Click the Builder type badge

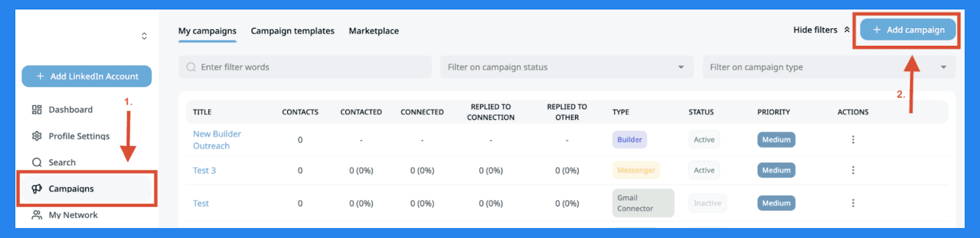point(630,139)
